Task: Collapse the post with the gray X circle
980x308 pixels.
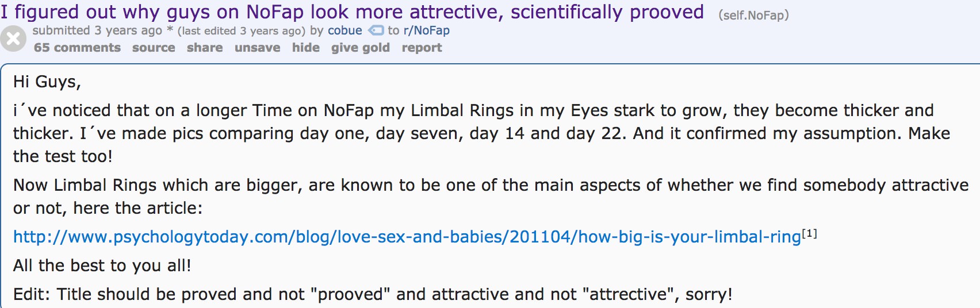Action: 13,39
